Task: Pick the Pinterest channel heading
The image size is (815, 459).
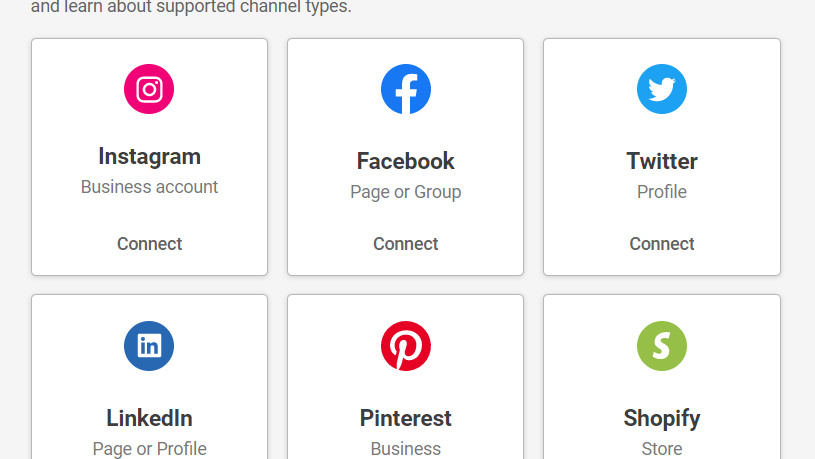Action: (x=405, y=418)
